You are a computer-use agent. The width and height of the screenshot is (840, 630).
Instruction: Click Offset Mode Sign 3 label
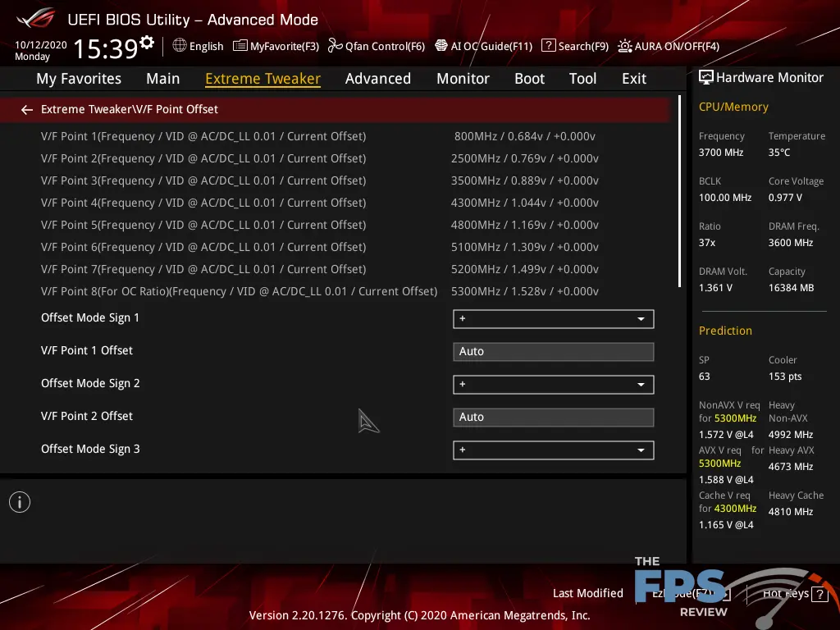coord(90,449)
